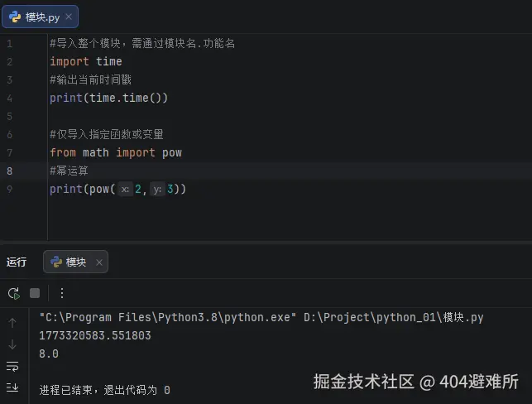This screenshot has width=532, height=404.
Task: Close the 模块 run tab
Action: click(x=99, y=262)
